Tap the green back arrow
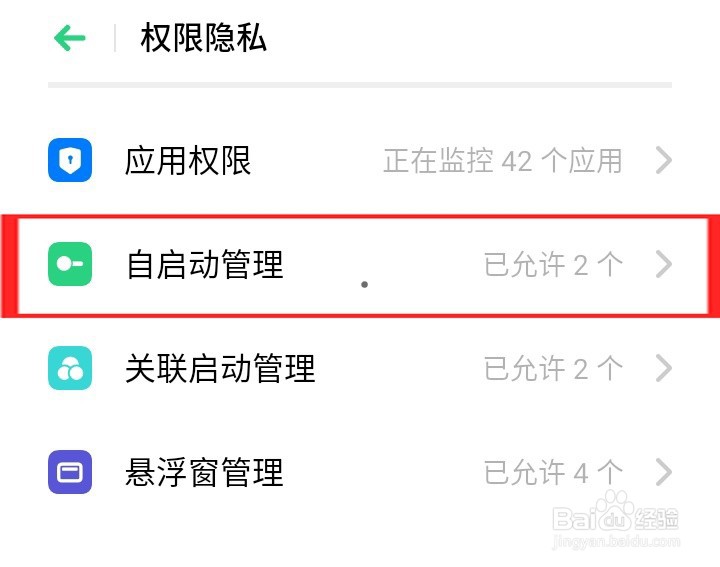The height and width of the screenshot is (567, 720). [70, 39]
